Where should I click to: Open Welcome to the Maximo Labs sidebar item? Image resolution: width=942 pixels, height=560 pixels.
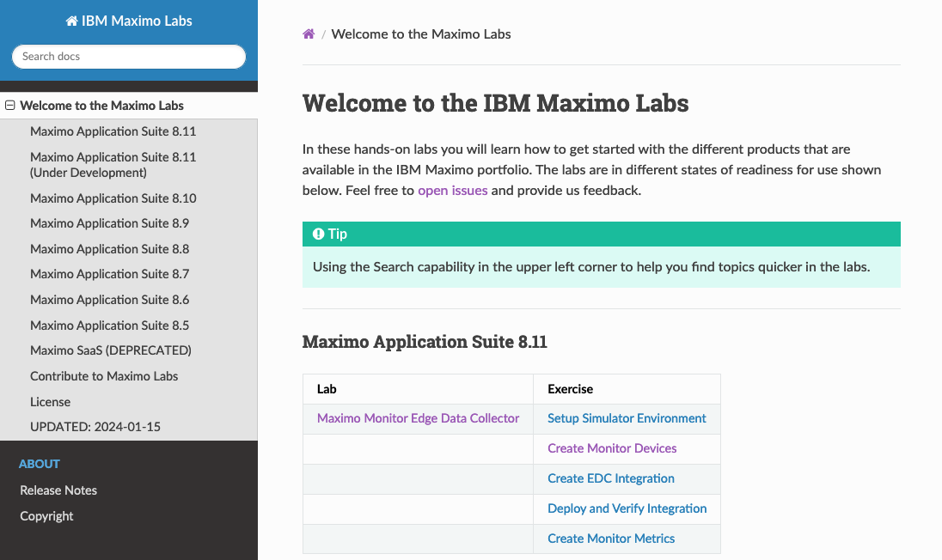[101, 106]
